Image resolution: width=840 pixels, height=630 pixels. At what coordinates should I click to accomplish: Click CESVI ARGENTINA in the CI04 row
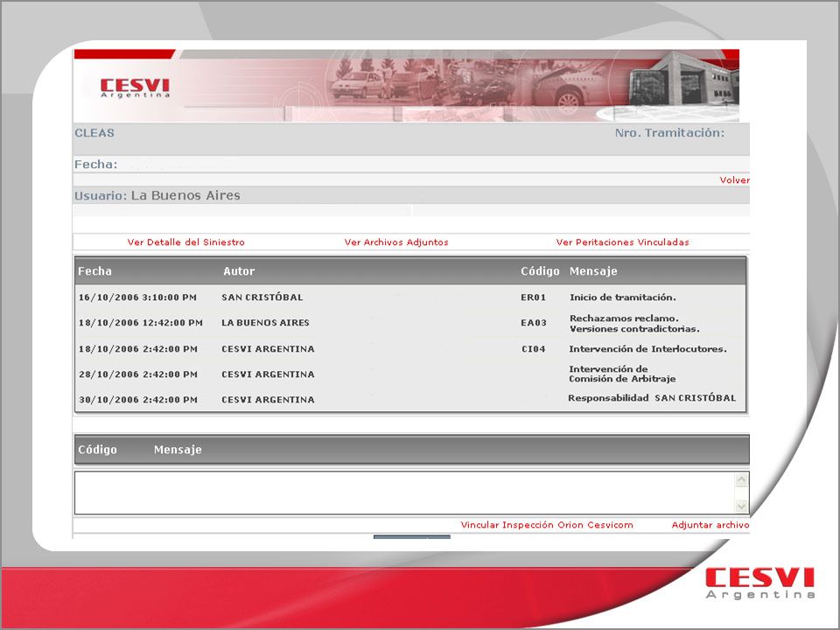click(269, 349)
